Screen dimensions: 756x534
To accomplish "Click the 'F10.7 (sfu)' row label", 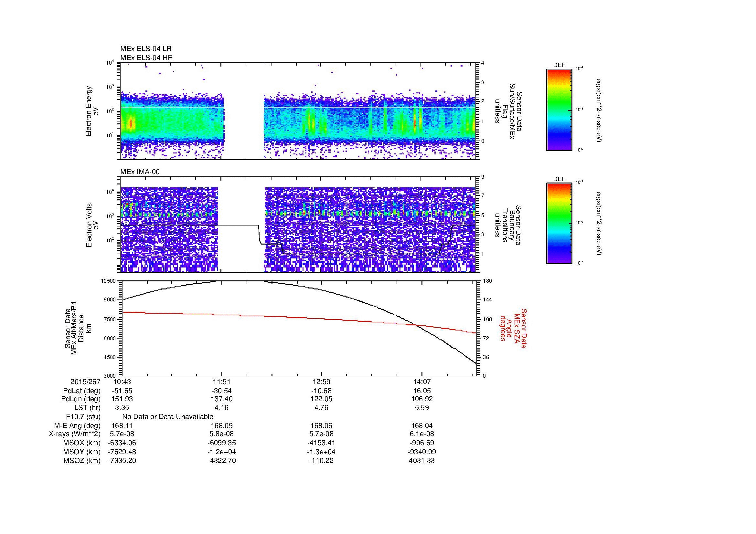I will [83, 416].
